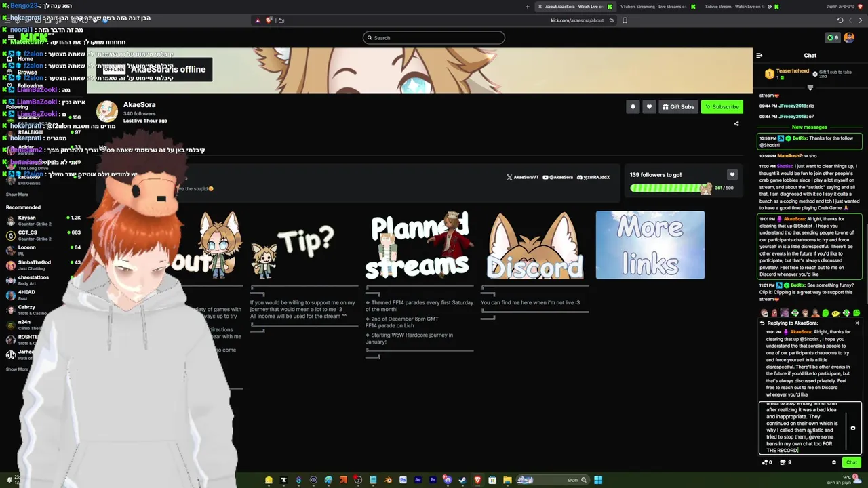This screenshot has width=868, height=488.
Task: Open After Effects from the taskbar
Action: pos(418,480)
